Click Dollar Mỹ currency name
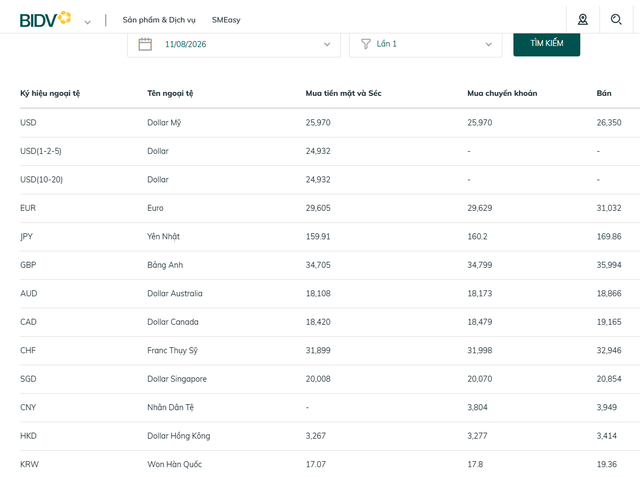The width and height of the screenshot is (640, 477). click(164, 123)
